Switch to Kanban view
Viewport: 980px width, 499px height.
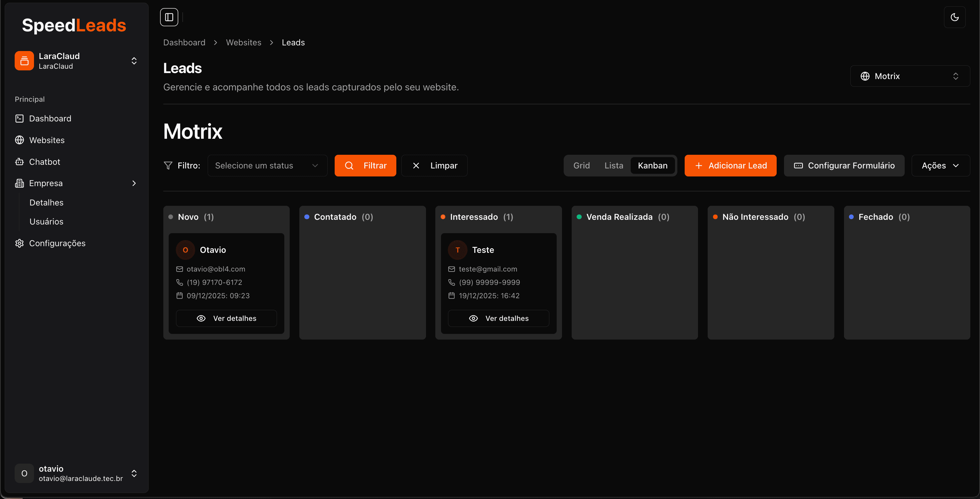point(653,165)
